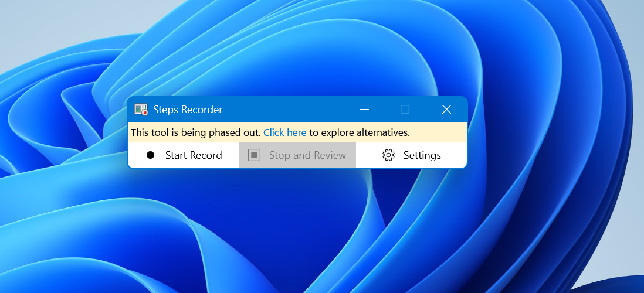Follow the Click here link
The width and height of the screenshot is (644, 293).
(284, 132)
